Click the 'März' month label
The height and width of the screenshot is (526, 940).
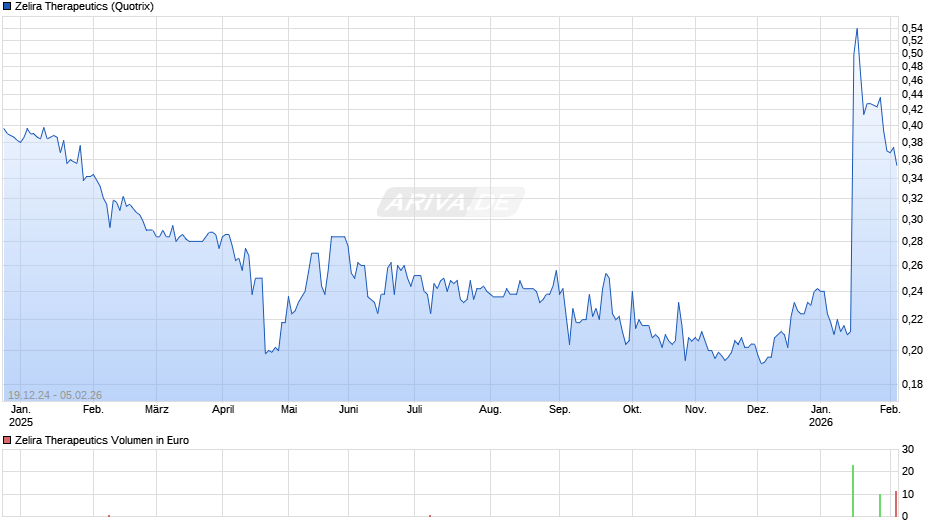coord(157,410)
